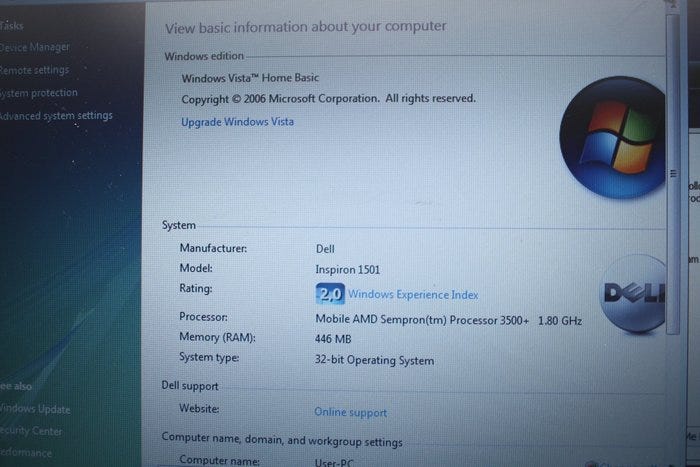Open the Dell Online support link
The width and height of the screenshot is (700, 467).
[x=350, y=413]
